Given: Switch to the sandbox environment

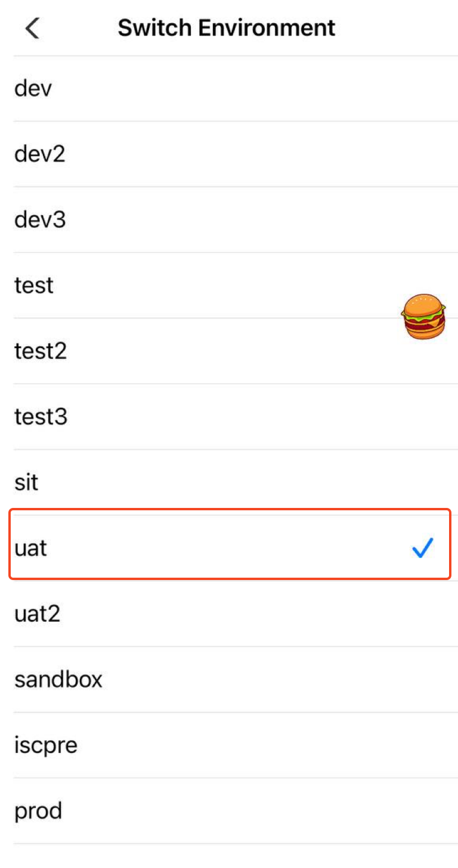Looking at the screenshot, I should pos(58,679).
